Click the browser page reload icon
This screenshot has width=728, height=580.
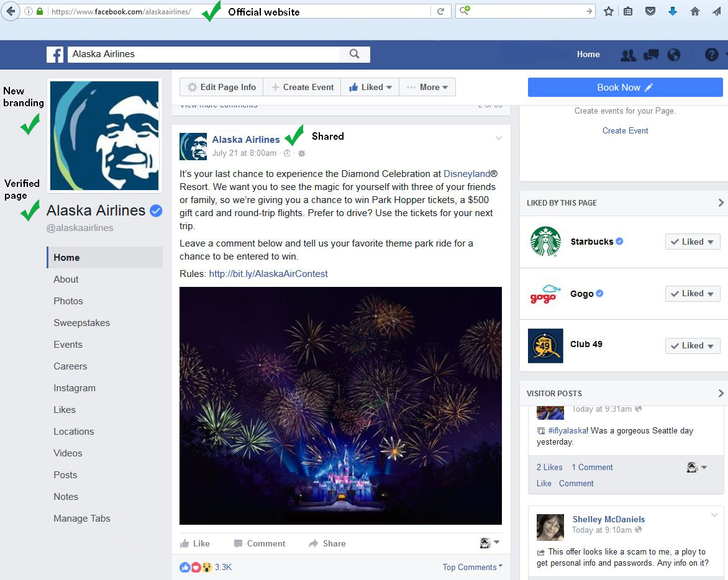441,11
